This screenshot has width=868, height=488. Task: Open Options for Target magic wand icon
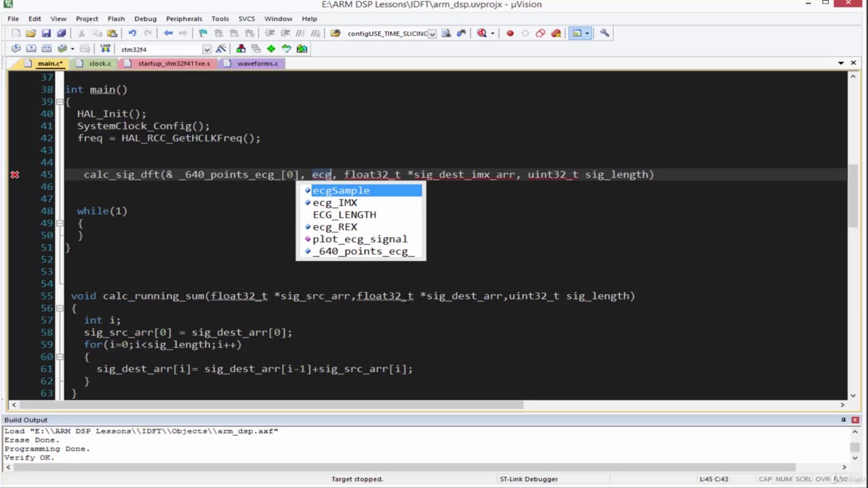pyautogui.click(x=221, y=49)
